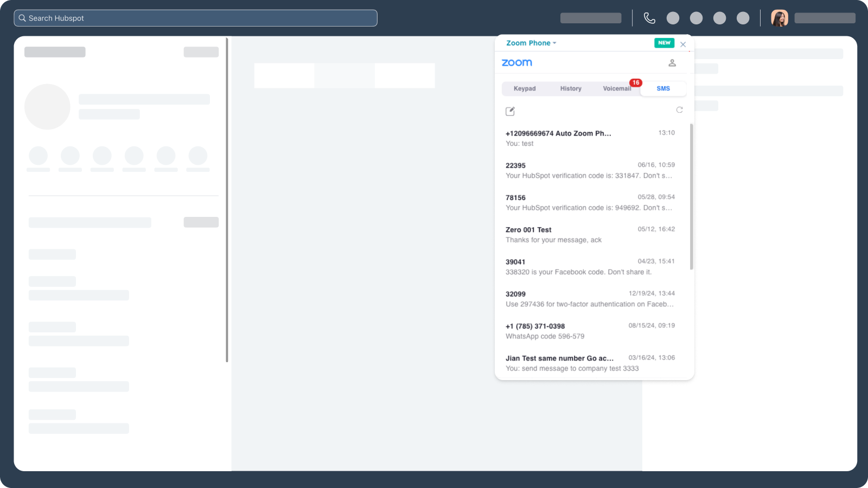Click the SMS list scrollbar
868x488 pixels.
(692, 196)
